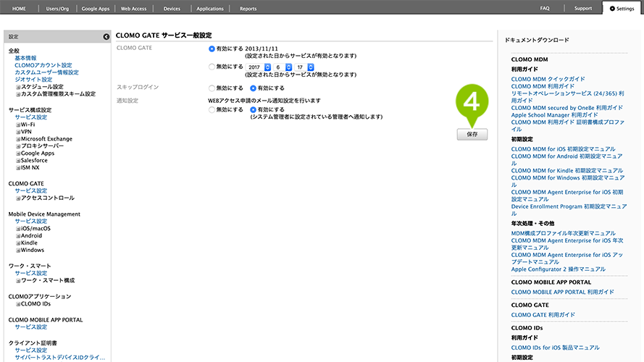
Task: Open the month 6 dropdown
Action: pyautogui.click(x=283, y=67)
